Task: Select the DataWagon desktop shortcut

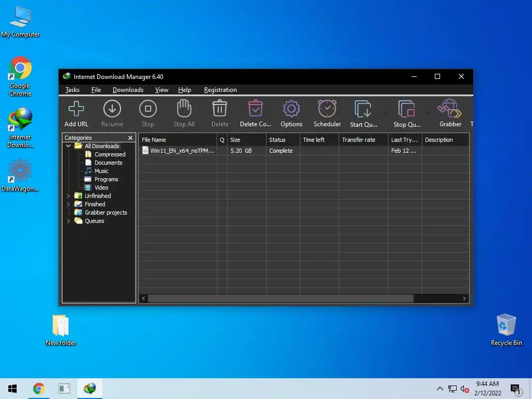Action: click(x=20, y=176)
